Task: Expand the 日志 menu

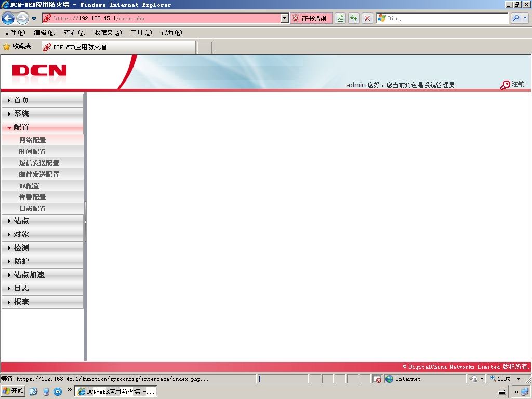Action: (43, 288)
